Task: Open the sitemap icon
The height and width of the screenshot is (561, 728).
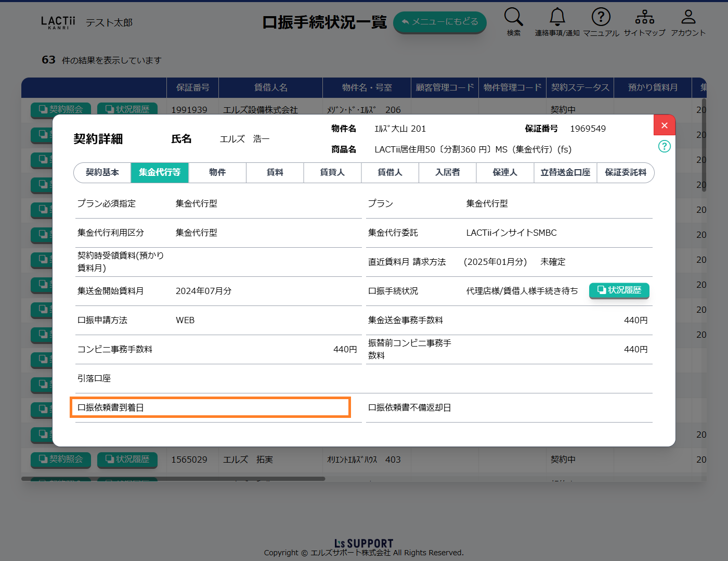Action: tap(644, 18)
